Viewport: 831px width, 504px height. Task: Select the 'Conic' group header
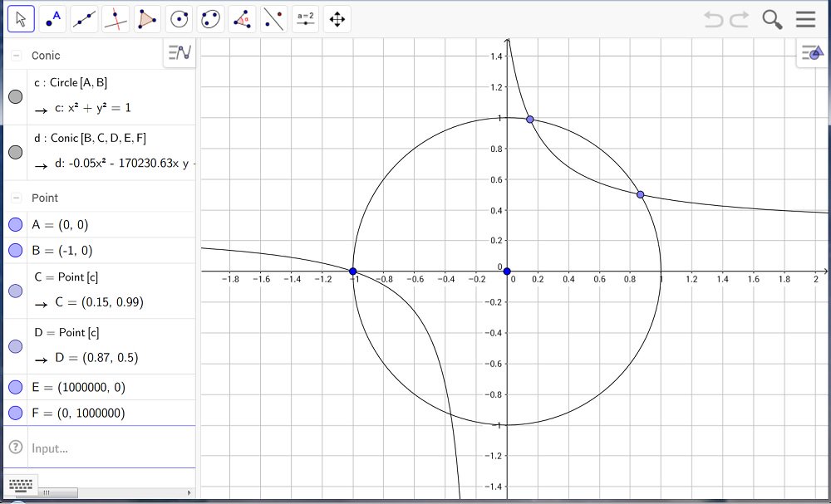pyautogui.click(x=46, y=55)
